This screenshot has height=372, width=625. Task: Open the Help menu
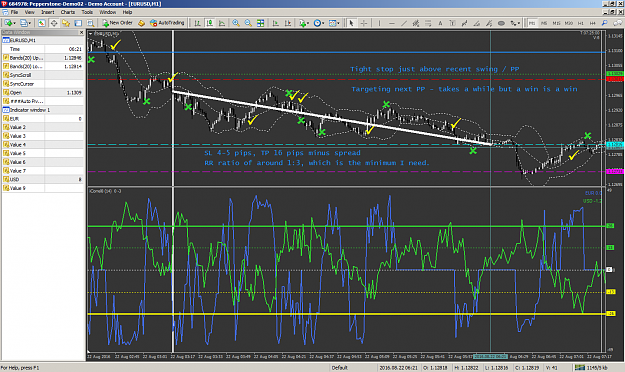tap(127, 12)
